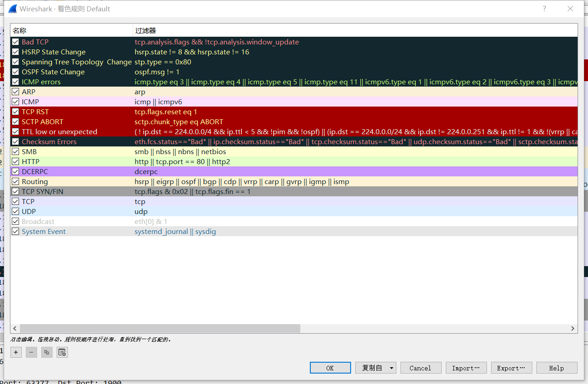
Task: Toggle the TCP RST checkbox
Action: coord(15,112)
